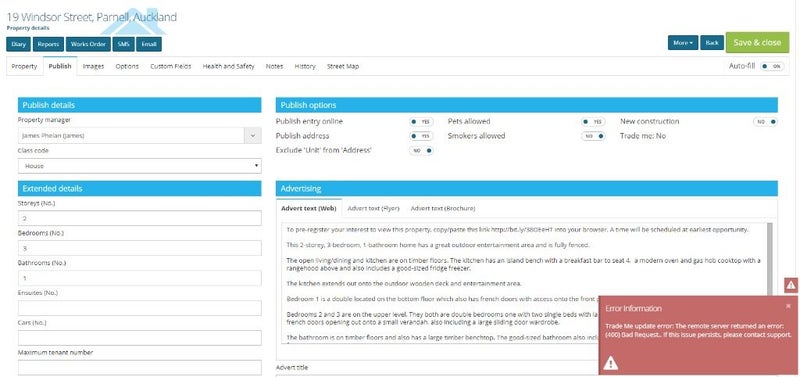Click the red warning alert icon
The height and width of the screenshot is (377, 800).
coord(791,285)
